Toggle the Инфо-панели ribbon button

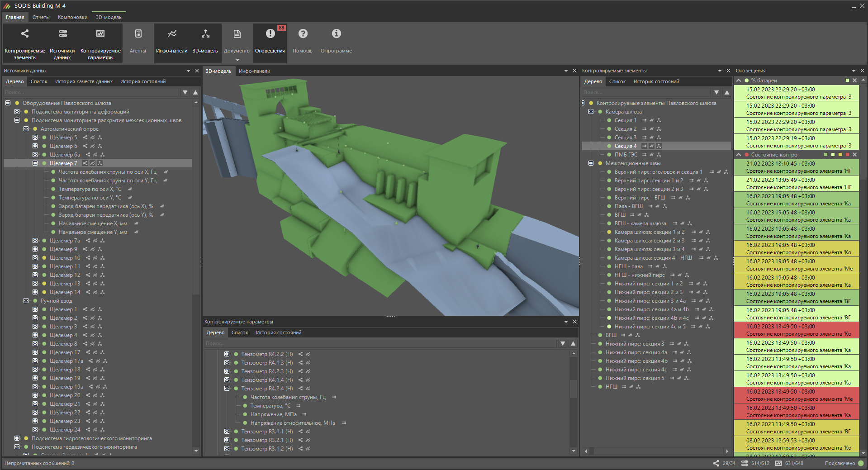(172, 40)
